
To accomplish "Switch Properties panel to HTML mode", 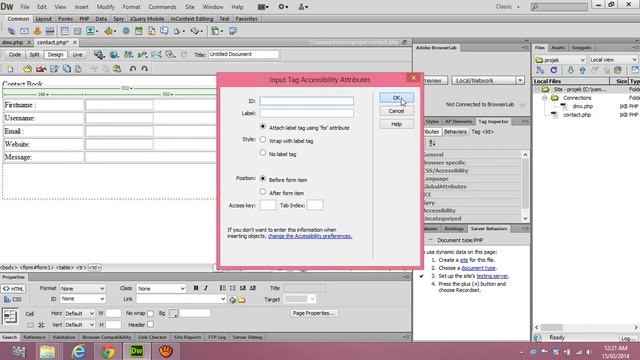I will tap(13, 289).
